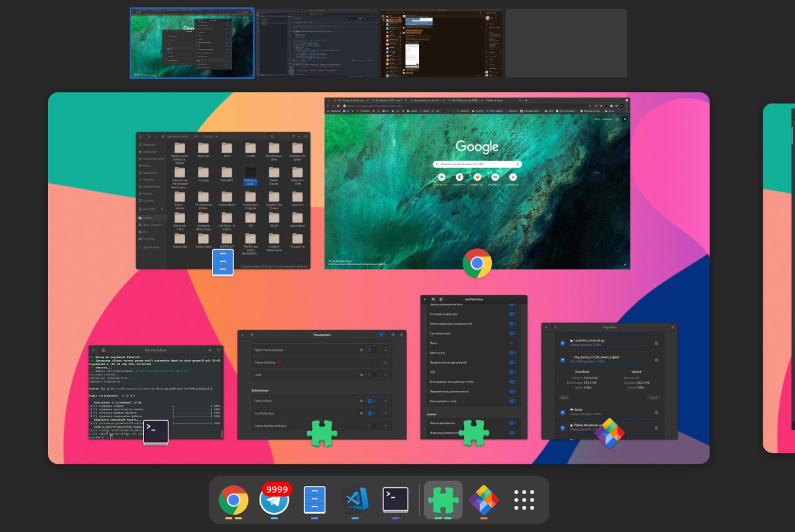
Task: Enable the Поиск switch in Just Perfection
Action: click(513, 343)
